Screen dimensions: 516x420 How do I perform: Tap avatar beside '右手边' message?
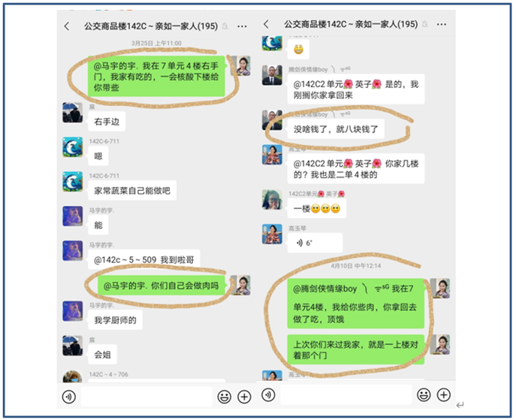[x=72, y=113]
